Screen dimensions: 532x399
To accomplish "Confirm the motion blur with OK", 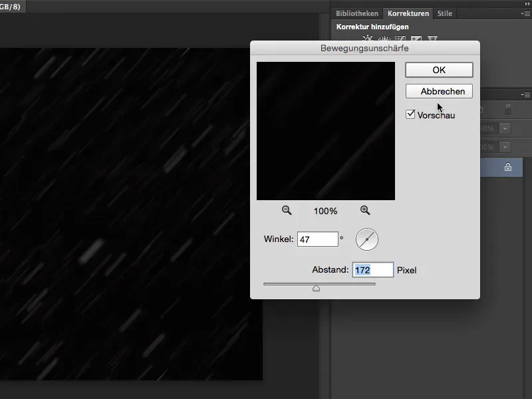I will click(439, 70).
